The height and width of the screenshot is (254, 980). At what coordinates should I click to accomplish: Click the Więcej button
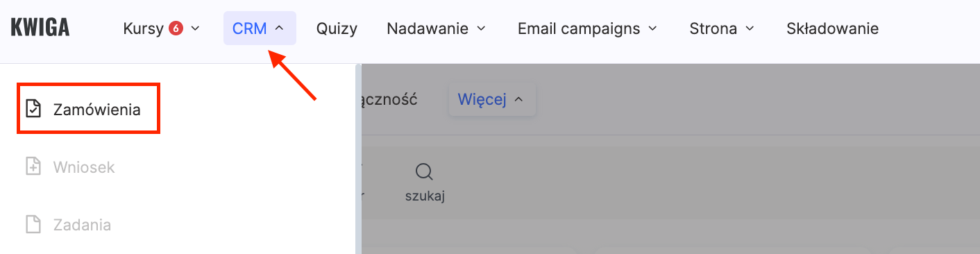pyautogui.click(x=492, y=100)
